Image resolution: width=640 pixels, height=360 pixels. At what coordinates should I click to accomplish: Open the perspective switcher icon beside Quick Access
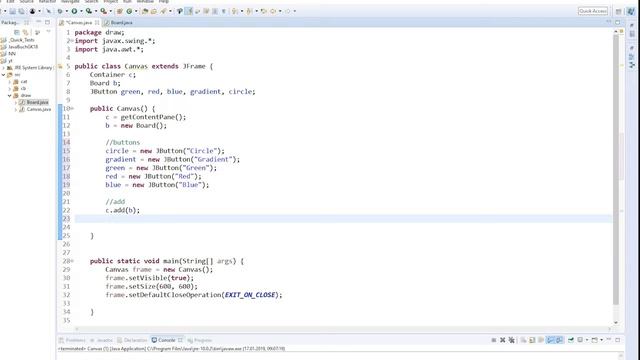[619, 11]
